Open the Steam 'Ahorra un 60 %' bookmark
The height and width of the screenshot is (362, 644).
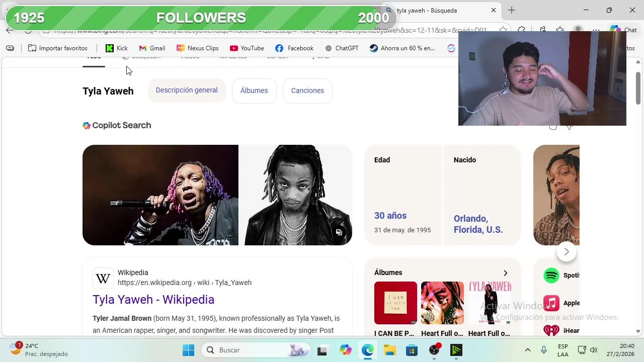pyautogui.click(x=402, y=48)
